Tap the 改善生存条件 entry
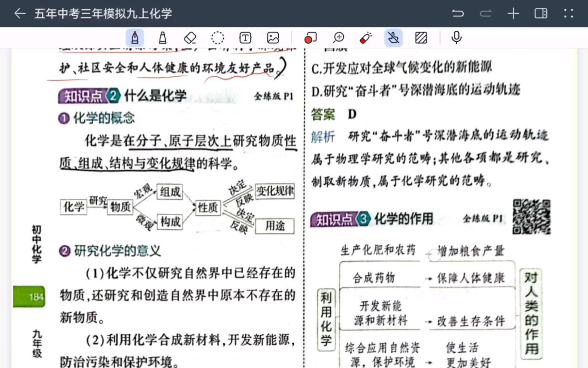Screen dimensions: 588x368 (471, 321)
